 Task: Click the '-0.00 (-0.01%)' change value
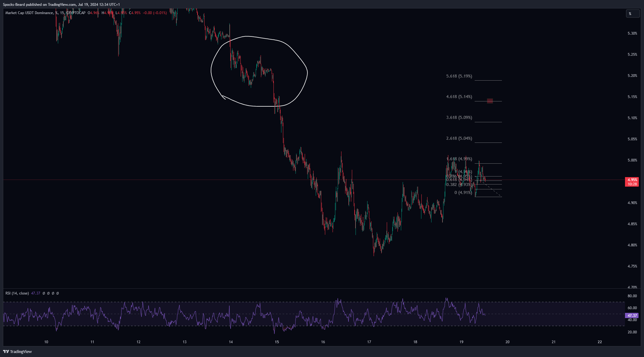click(155, 13)
